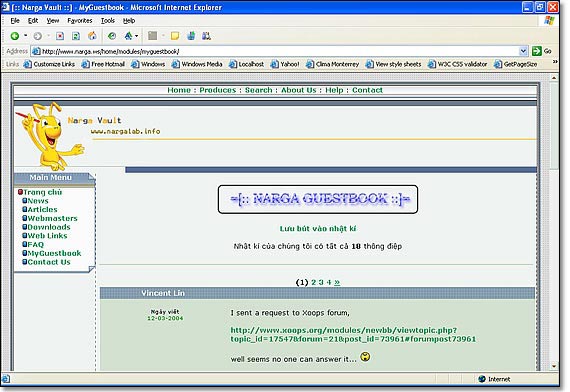This screenshot has width=570, height=392.
Task: Open the Help menu
Action: pos(129,21)
